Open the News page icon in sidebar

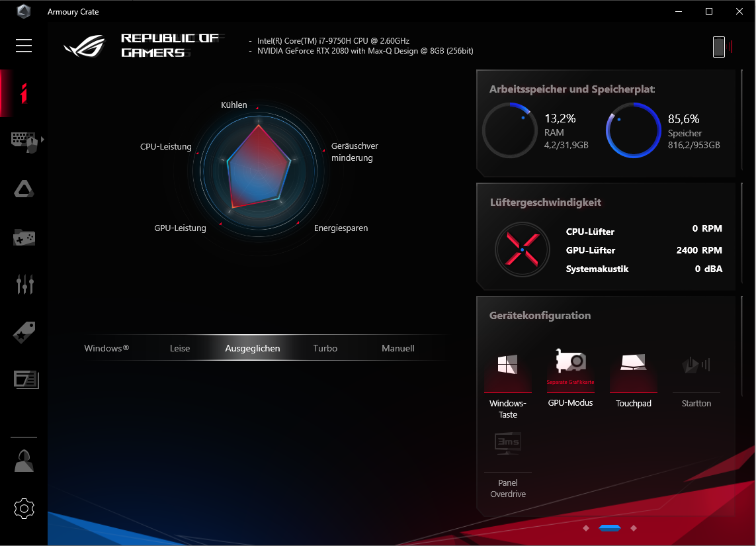coord(25,380)
